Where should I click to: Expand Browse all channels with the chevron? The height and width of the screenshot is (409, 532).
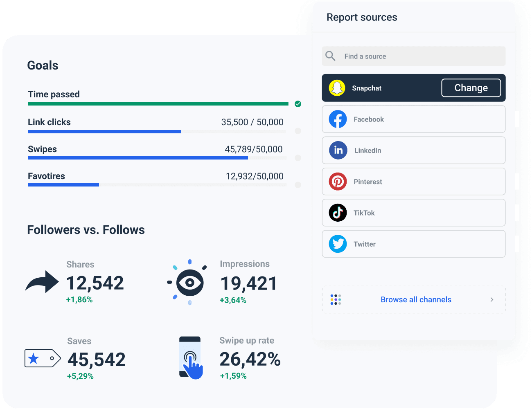point(492,299)
